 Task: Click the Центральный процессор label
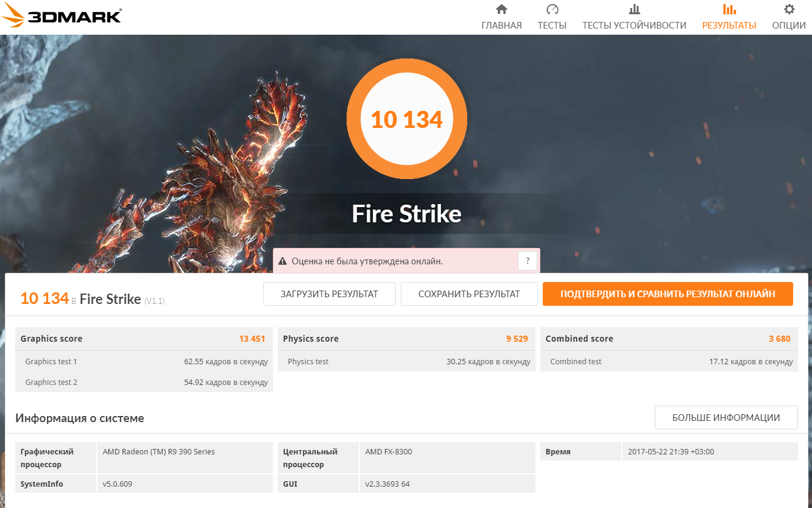[310, 458]
